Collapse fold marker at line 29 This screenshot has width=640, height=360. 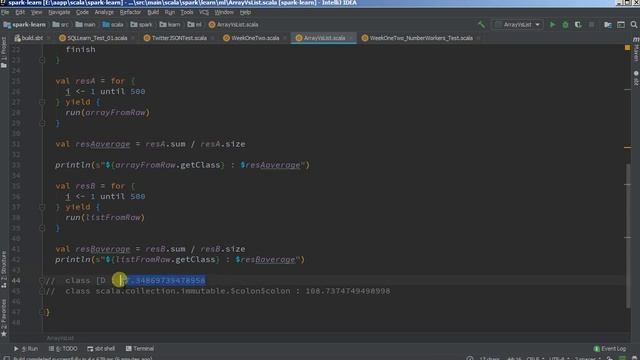(x=42, y=123)
